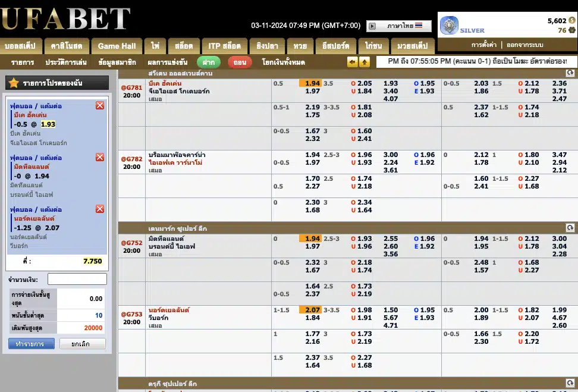The width and height of the screenshot is (578, 392).
Task: Click the left arrow ticker icon
Action: pos(353,62)
